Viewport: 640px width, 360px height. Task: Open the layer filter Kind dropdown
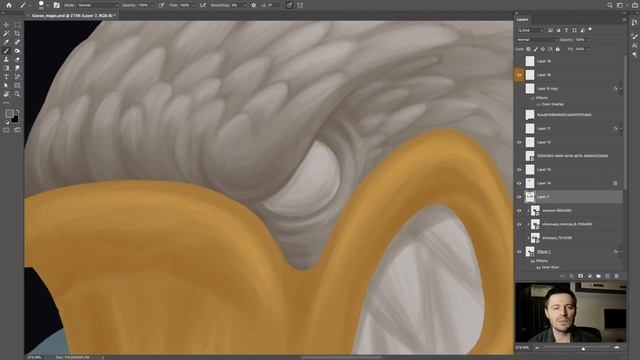531,30
